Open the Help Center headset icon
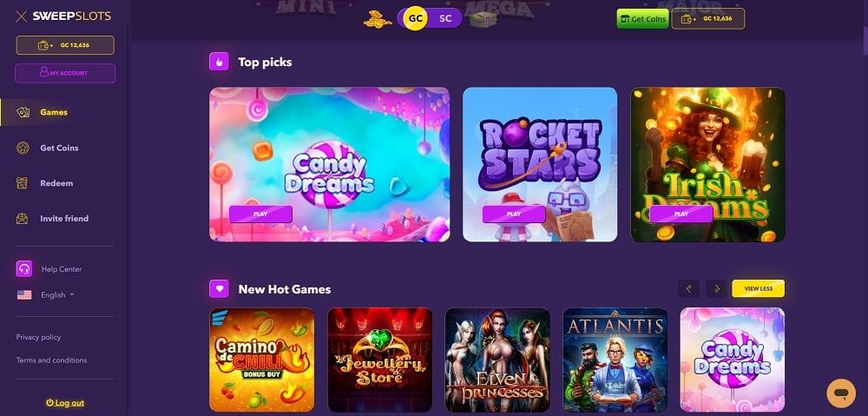 (x=23, y=268)
